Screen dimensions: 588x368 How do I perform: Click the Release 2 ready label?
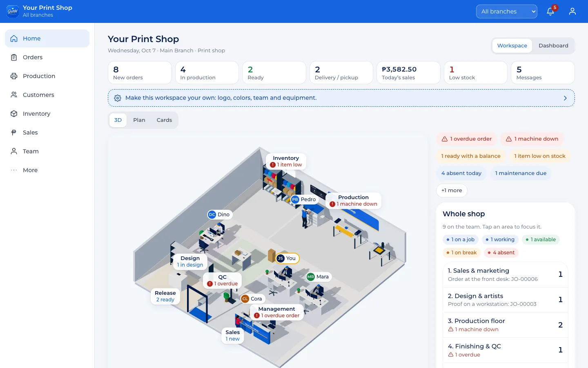[x=165, y=296]
